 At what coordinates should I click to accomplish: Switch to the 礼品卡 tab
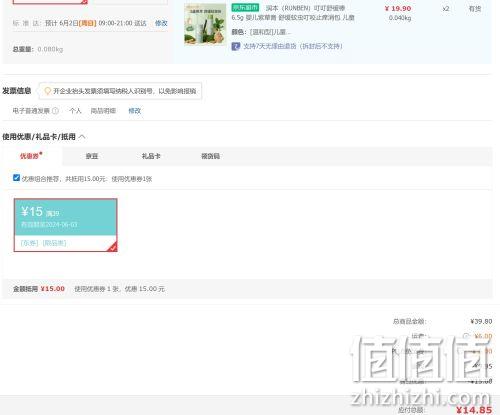[x=151, y=156]
